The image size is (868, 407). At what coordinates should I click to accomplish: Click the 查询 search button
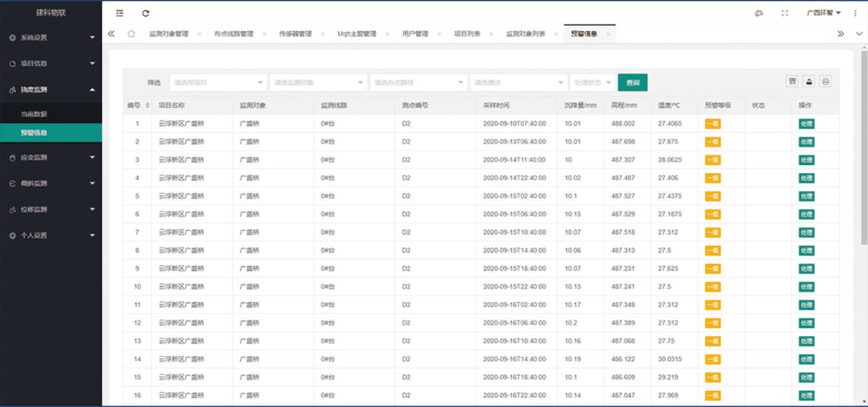pos(633,82)
